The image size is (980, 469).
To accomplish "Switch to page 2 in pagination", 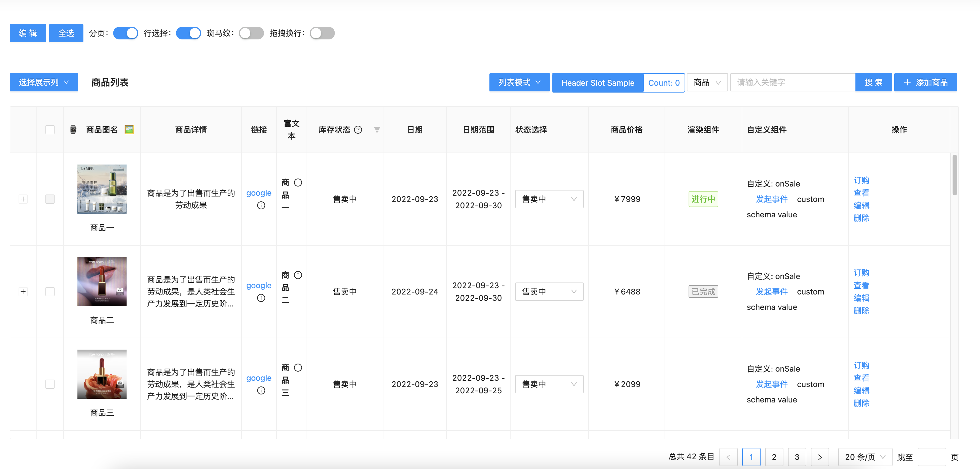I will click(x=774, y=457).
